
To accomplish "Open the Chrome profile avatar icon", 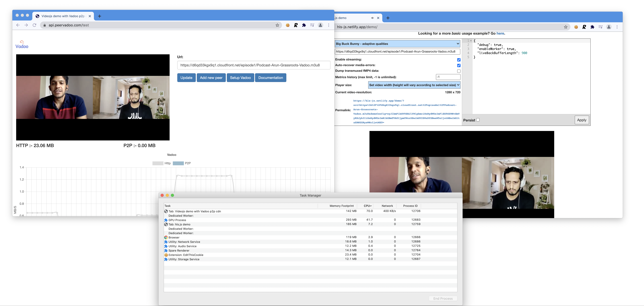I will [x=320, y=25].
